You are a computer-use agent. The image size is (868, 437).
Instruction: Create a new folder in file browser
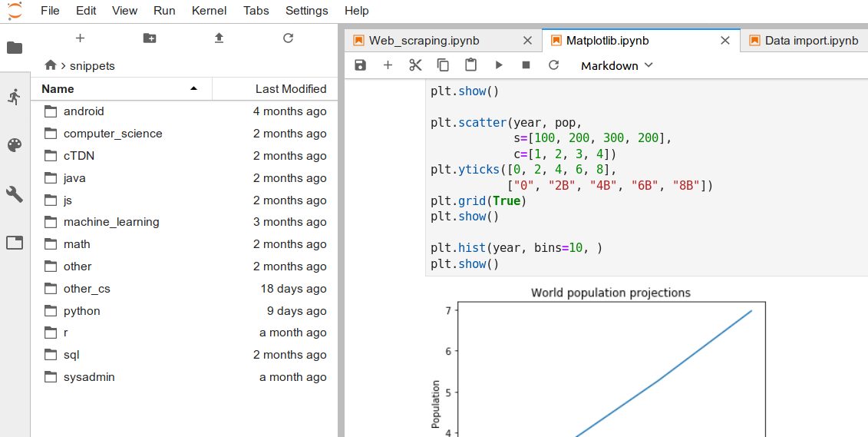tap(150, 38)
